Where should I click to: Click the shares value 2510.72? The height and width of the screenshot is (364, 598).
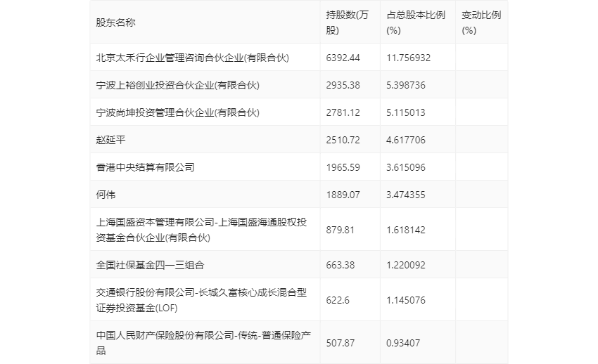pyautogui.click(x=343, y=140)
